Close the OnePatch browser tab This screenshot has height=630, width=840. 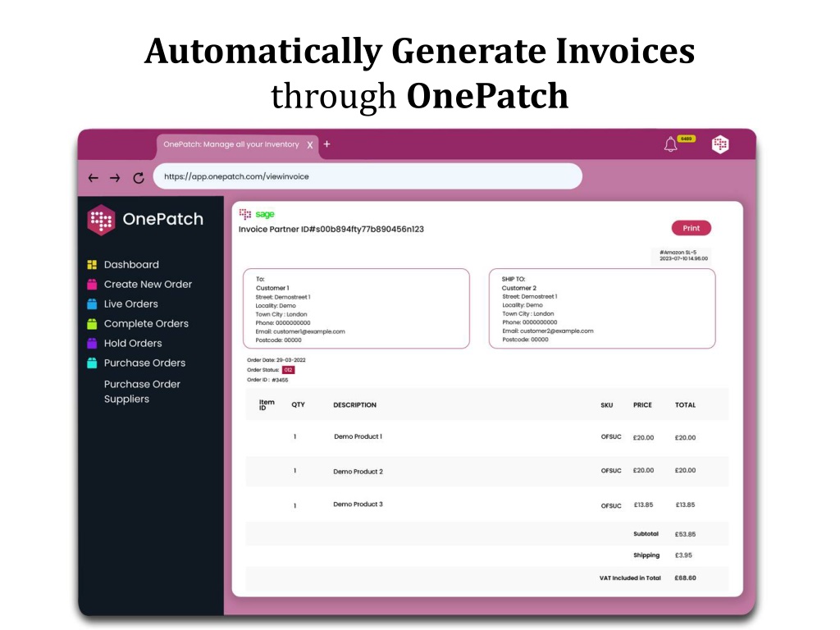coord(309,144)
